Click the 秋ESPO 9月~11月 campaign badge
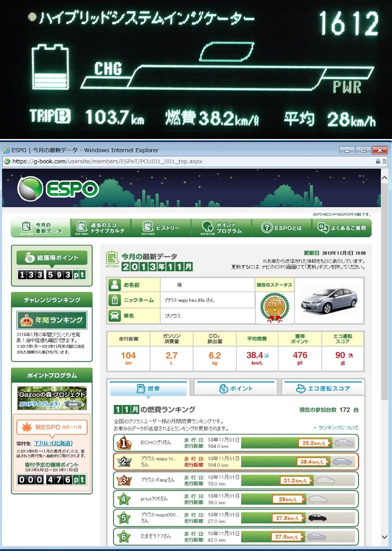The width and height of the screenshot is (392, 551). point(52,427)
